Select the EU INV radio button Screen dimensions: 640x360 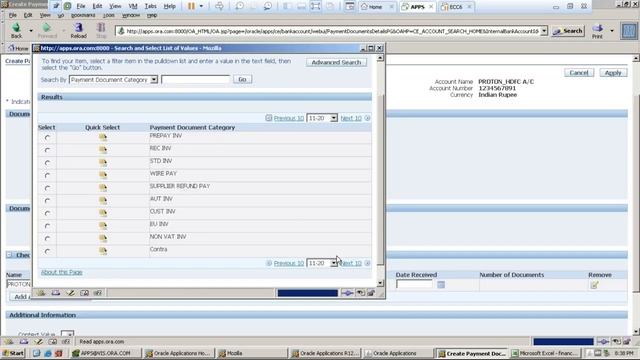pos(48,226)
